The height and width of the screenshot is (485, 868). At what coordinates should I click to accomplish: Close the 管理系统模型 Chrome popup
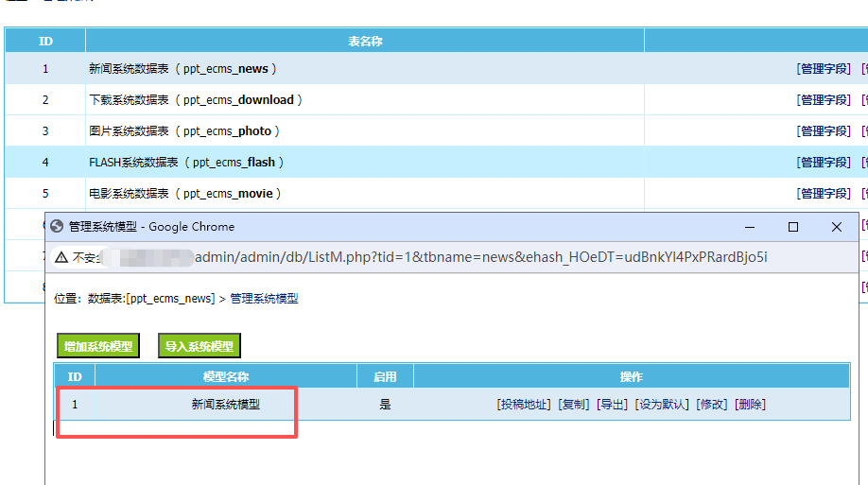pyautogui.click(x=837, y=227)
